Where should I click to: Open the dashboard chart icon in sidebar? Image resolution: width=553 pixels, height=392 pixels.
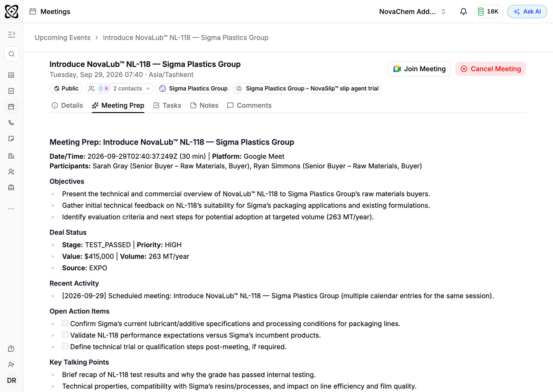(11, 75)
